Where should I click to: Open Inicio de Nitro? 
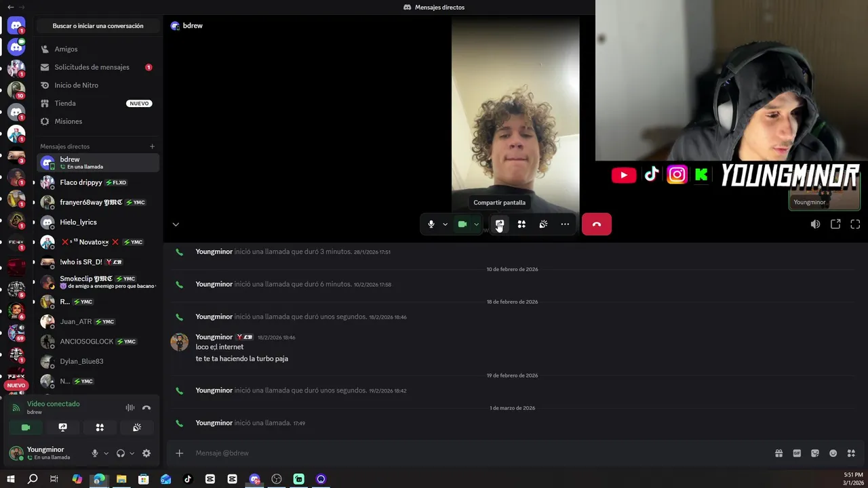(98, 85)
